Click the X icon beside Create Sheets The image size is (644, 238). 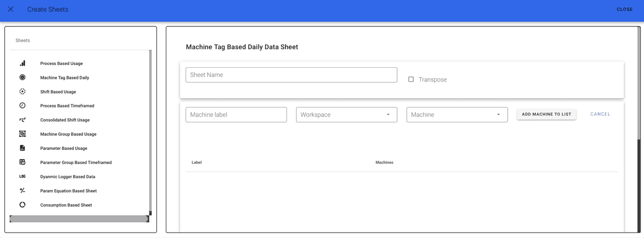11,10
